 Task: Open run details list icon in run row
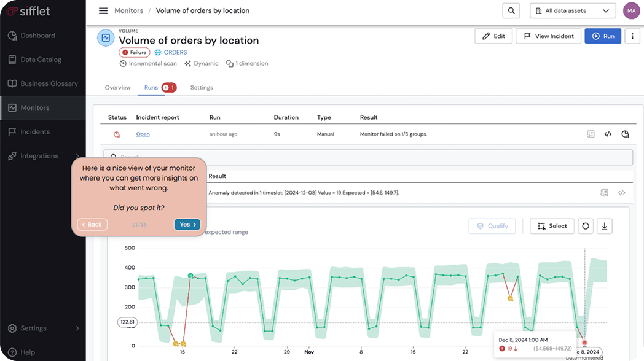point(590,134)
